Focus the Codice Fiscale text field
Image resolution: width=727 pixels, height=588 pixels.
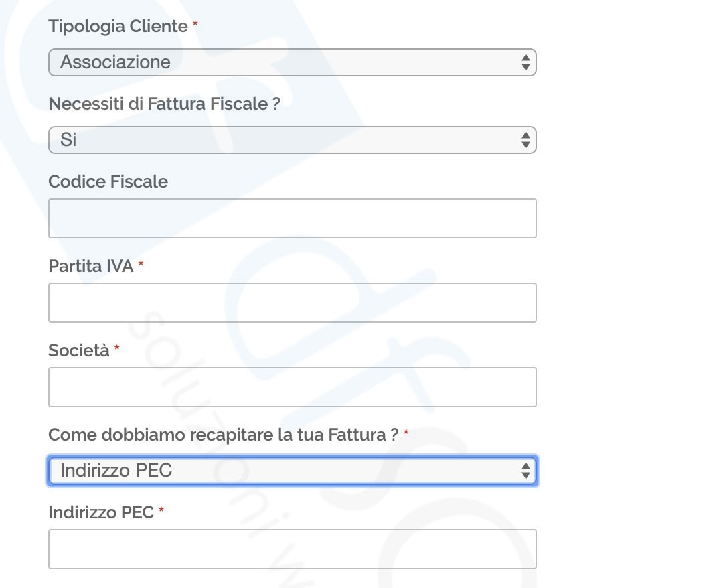tap(292, 218)
